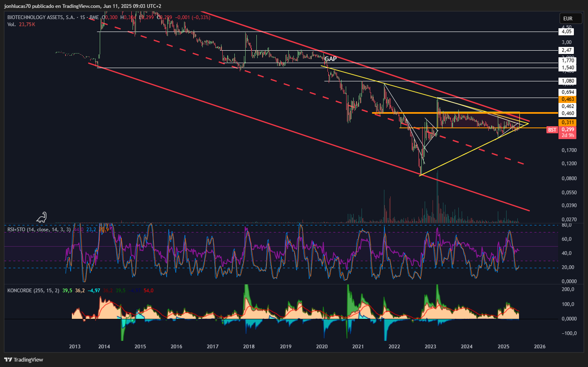This screenshot has width=588, height=367.
Task: Click the 0,0270 price scale value
Action: [569, 220]
